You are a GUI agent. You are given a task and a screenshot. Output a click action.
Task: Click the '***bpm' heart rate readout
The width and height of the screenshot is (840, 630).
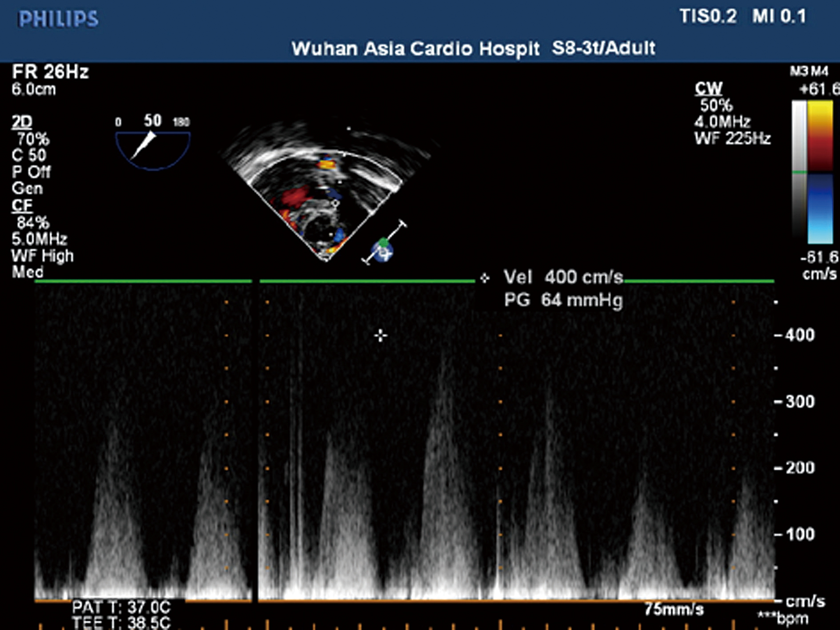coord(783,619)
